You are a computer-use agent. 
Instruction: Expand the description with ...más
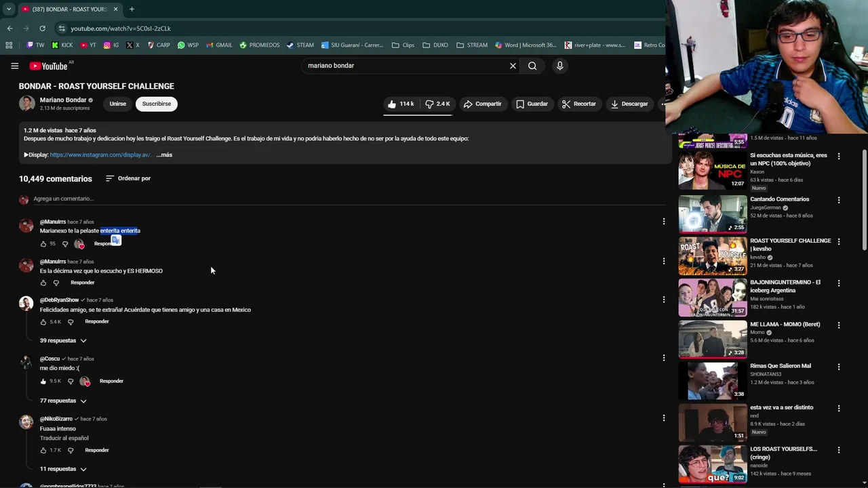click(x=164, y=155)
